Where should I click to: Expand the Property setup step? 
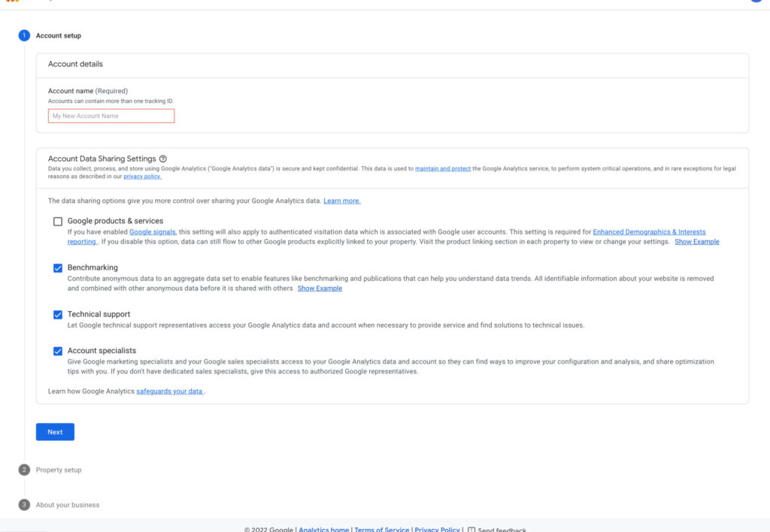[x=59, y=470]
